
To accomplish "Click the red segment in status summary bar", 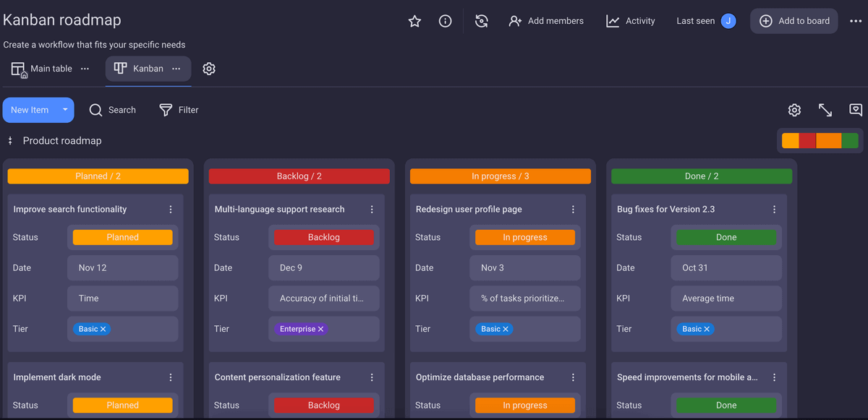I will 807,141.
